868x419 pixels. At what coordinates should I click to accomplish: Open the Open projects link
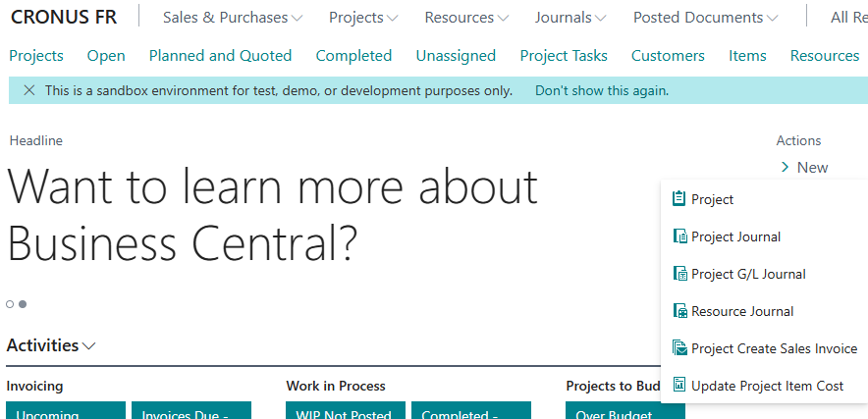106,55
